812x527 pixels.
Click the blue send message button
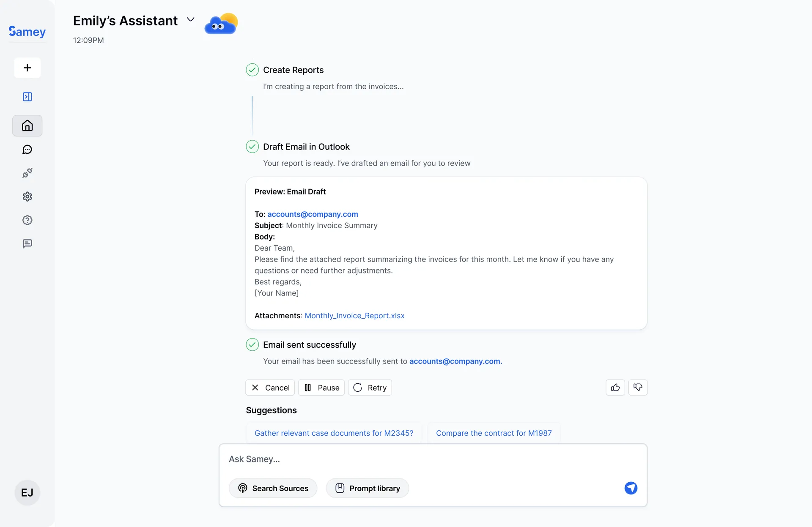(x=631, y=488)
